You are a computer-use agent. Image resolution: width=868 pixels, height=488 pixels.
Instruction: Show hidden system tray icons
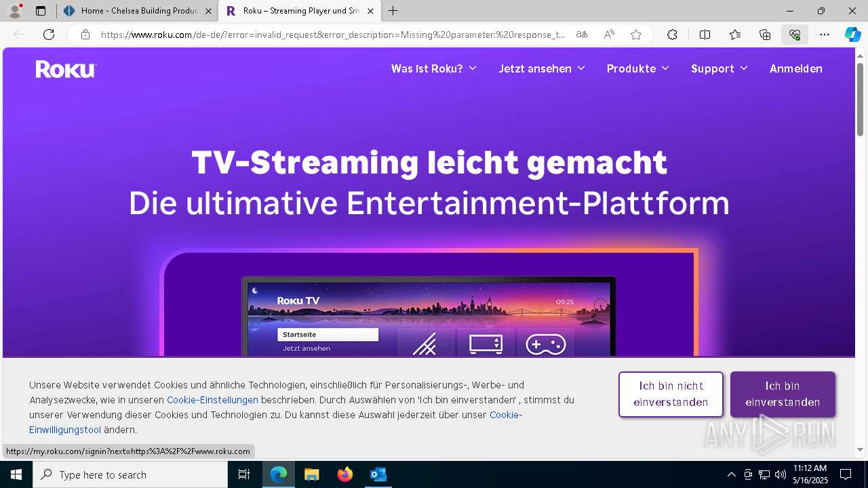731,474
